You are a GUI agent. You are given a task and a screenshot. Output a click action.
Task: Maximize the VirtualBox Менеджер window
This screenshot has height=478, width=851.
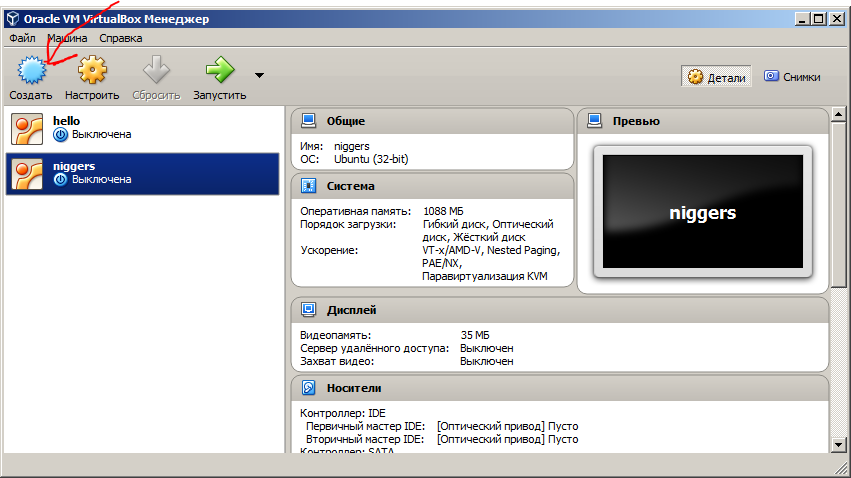819,19
